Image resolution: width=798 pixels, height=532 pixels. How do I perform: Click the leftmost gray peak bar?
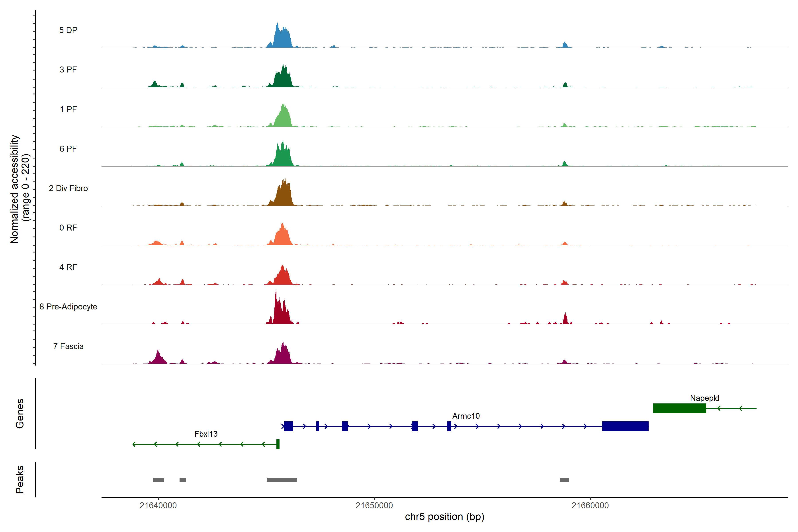click(158, 480)
